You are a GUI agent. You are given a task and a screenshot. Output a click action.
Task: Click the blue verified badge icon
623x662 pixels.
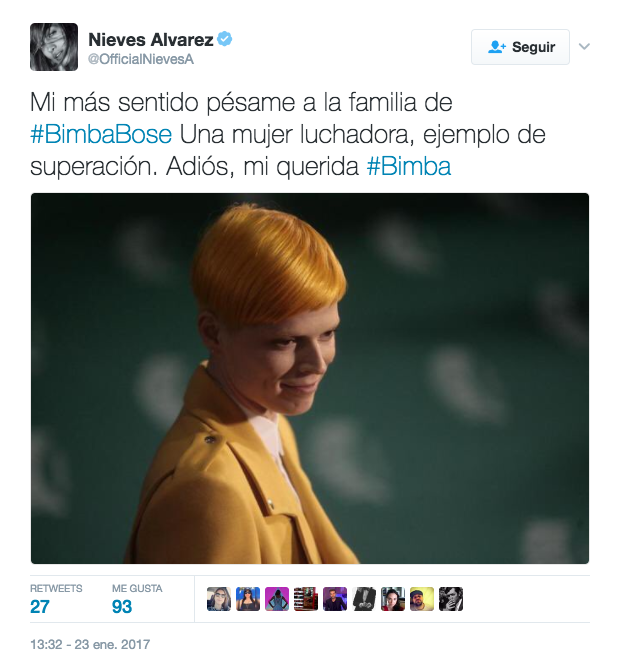point(225,39)
